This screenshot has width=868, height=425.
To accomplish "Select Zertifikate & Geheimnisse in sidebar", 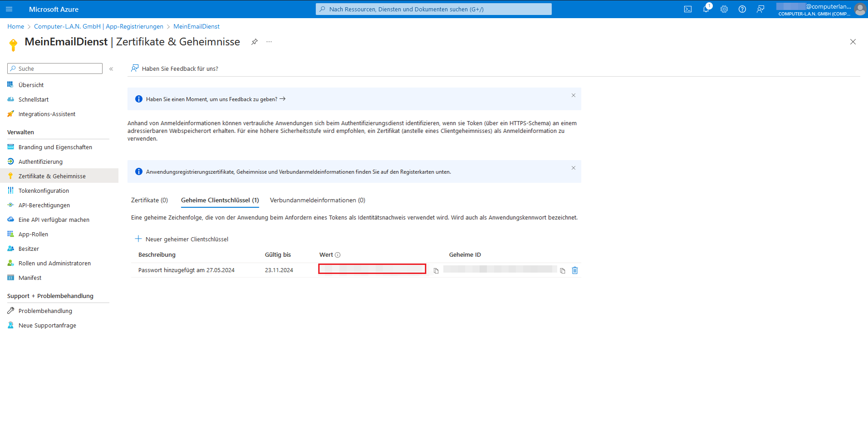I will pyautogui.click(x=59, y=176).
